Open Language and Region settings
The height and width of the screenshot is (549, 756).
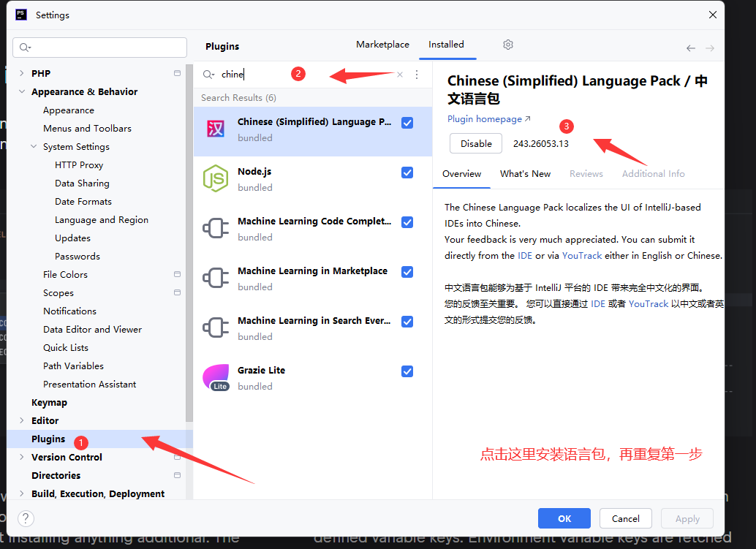click(x=102, y=220)
